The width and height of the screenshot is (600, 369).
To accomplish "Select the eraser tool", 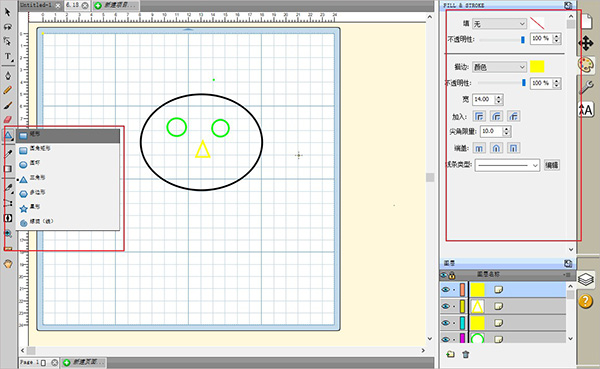I will (8, 120).
